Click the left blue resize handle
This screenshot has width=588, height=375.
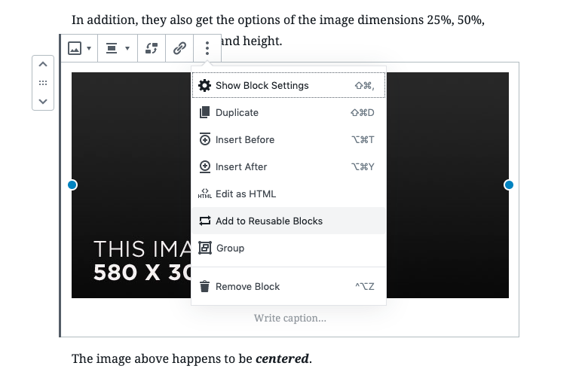click(x=72, y=185)
